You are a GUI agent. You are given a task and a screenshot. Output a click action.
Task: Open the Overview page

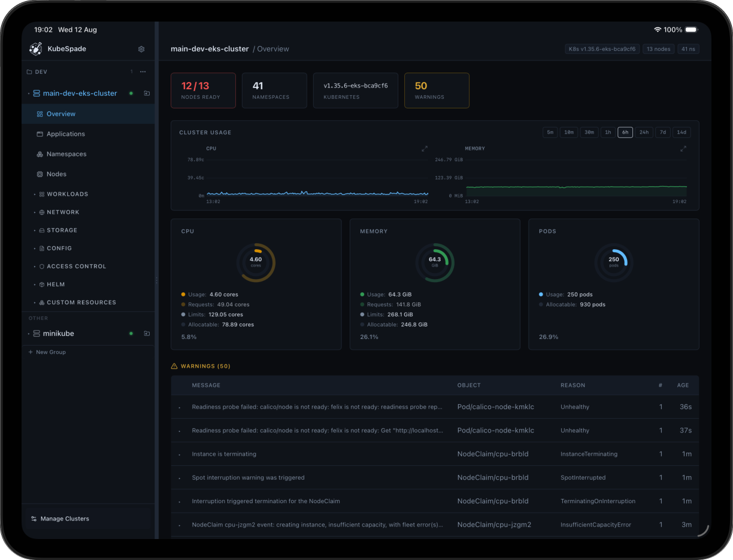[88, 114]
